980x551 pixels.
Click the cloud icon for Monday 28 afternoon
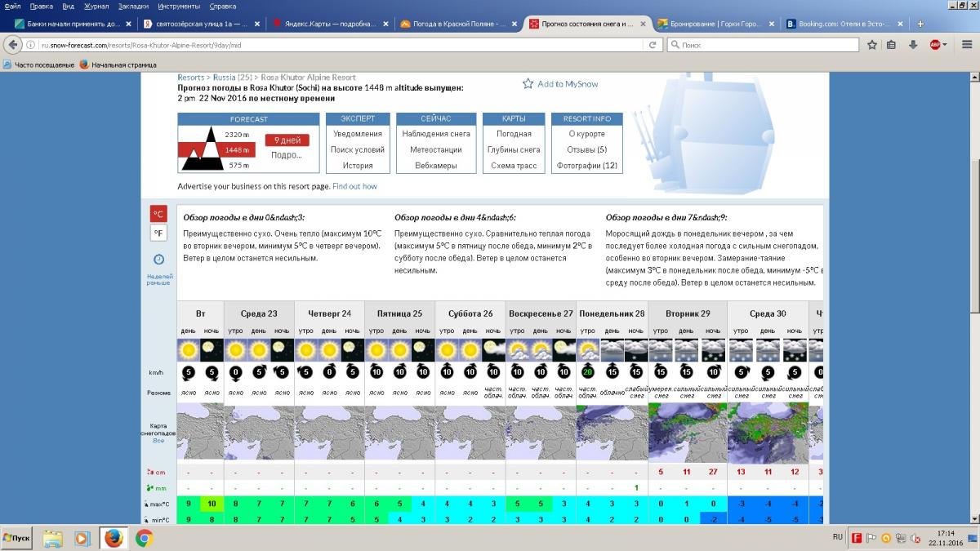pyautogui.click(x=612, y=350)
